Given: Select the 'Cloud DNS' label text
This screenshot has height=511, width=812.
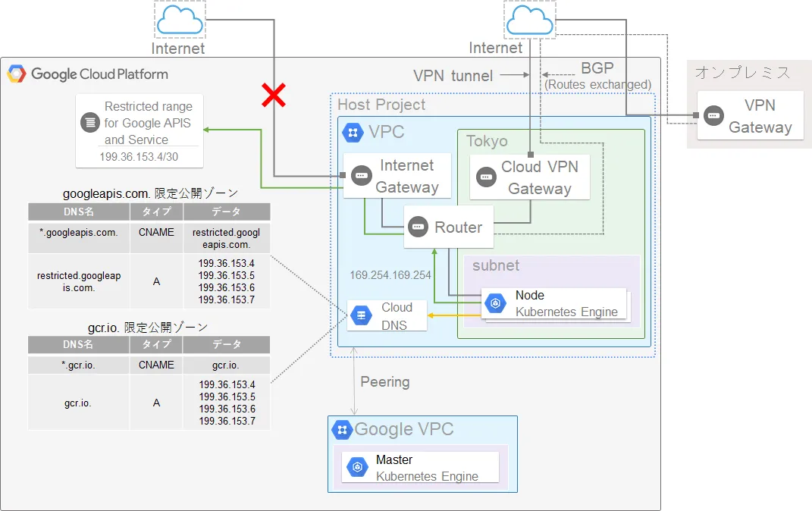Looking at the screenshot, I should tap(397, 316).
